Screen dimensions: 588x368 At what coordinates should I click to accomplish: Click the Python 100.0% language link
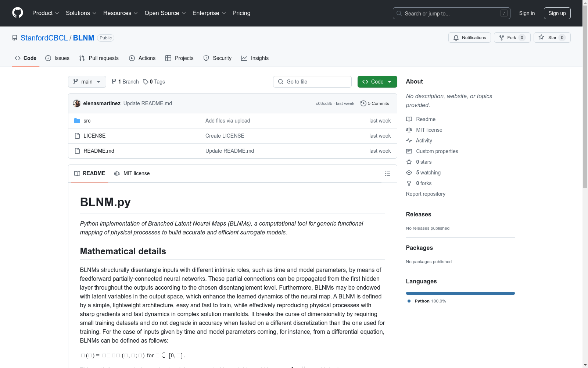[427, 301]
